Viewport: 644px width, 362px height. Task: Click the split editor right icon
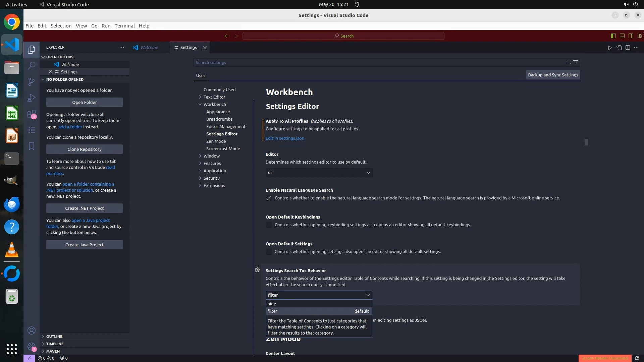pos(628,48)
